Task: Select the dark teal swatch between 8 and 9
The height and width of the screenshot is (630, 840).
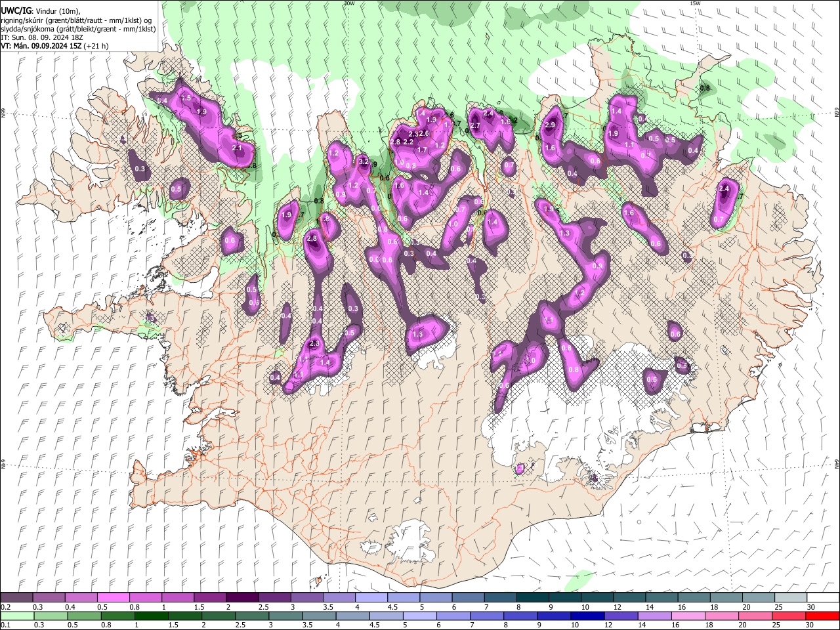Action: coord(532,597)
